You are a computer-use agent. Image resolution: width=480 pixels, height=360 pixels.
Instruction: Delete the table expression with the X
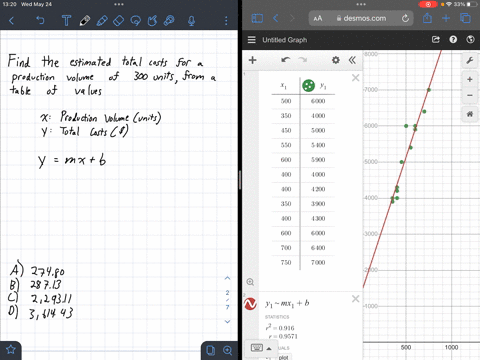pos(356,78)
